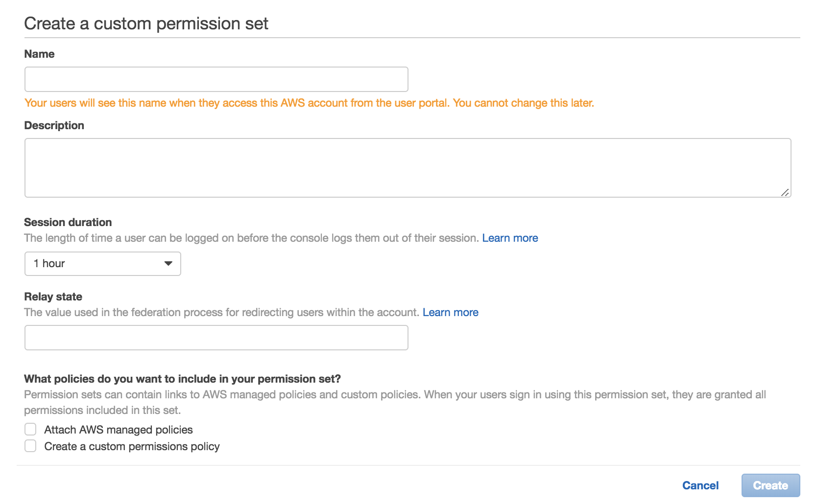
Task: Click the Attach AWS managed policies label text
Action: (119, 430)
